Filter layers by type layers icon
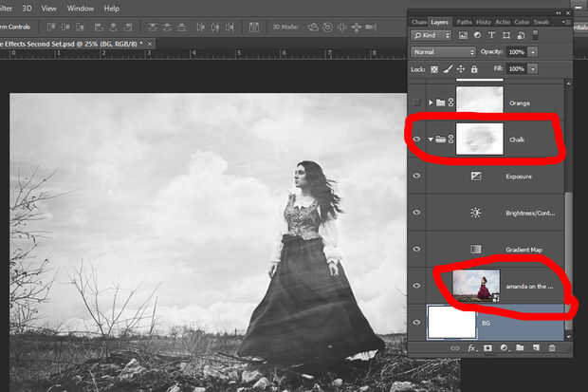The height and width of the screenshot is (392, 588). (491, 35)
